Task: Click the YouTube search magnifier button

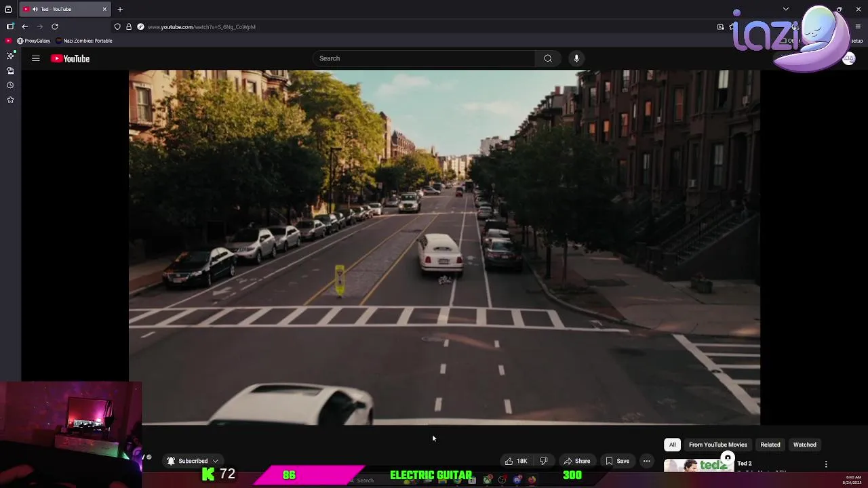Action: pyautogui.click(x=548, y=58)
